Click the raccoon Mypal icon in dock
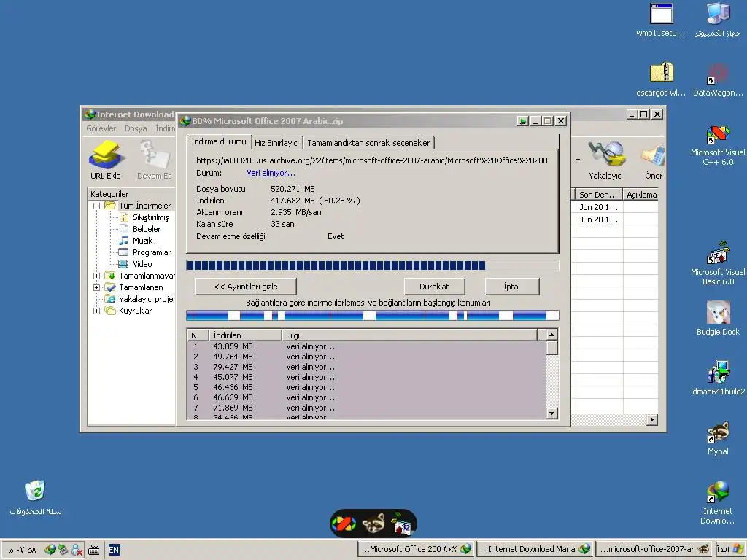The image size is (747, 560). tap(373, 524)
